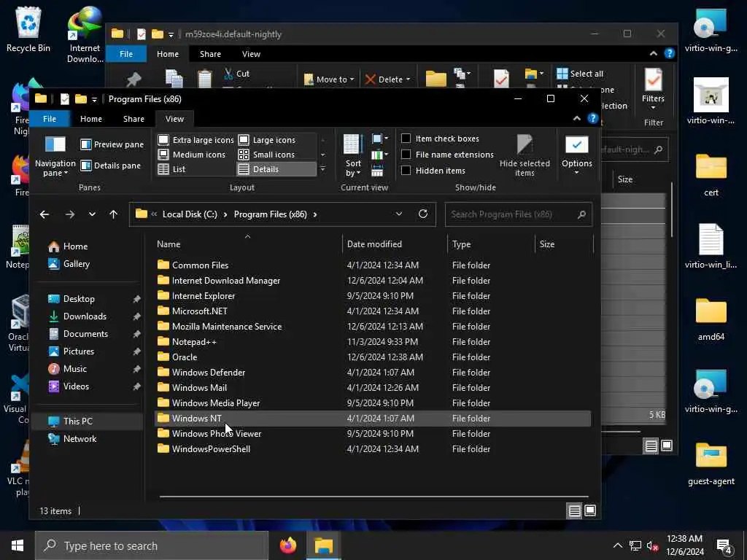The image size is (747, 560).
Task: Sort by Name column header
Action: (169, 244)
